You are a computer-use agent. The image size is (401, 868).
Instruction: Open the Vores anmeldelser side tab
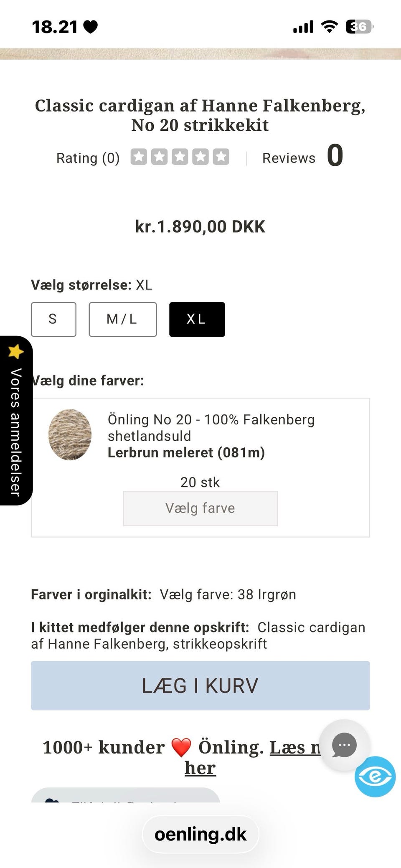pyautogui.click(x=16, y=421)
